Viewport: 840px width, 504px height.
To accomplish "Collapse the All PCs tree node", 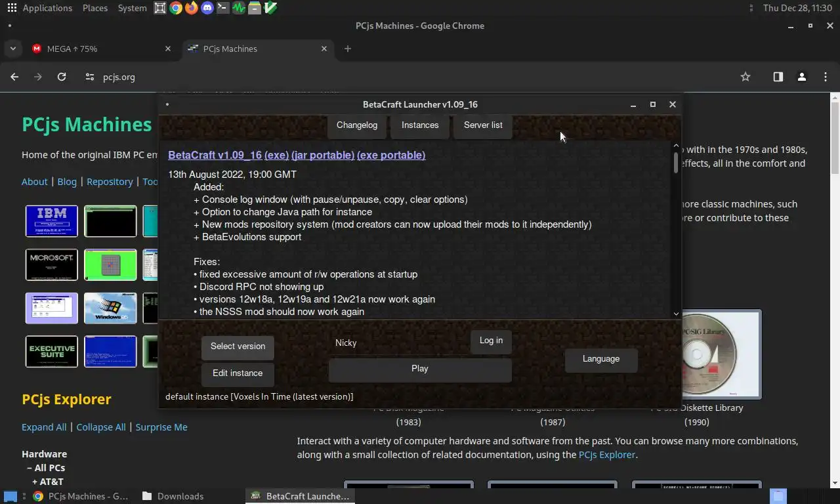I will pos(30,468).
